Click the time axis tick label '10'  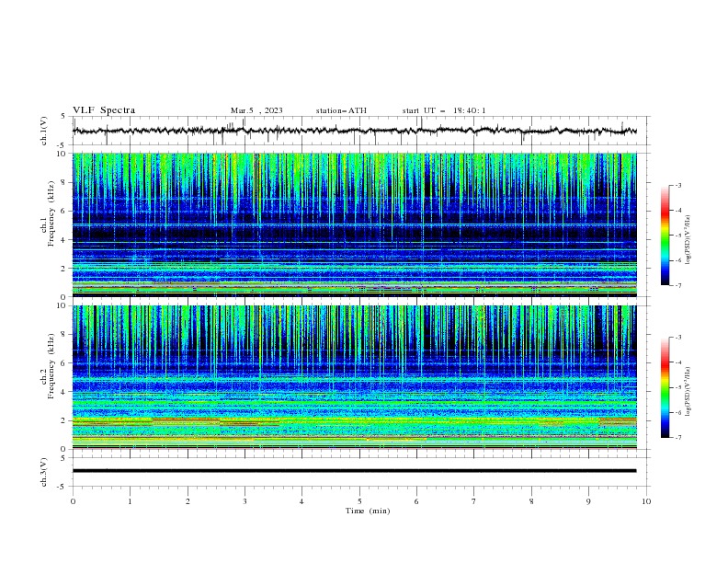[x=646, y=501]
